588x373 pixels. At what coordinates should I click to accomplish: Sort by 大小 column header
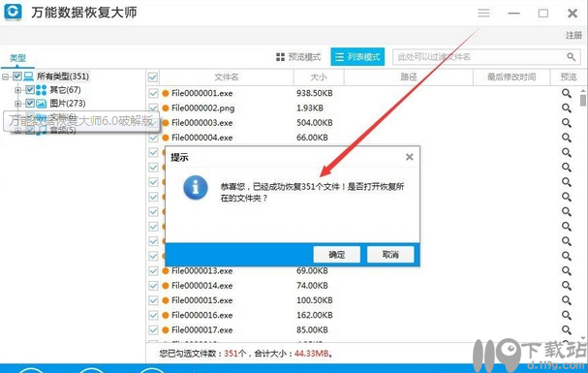319,78
